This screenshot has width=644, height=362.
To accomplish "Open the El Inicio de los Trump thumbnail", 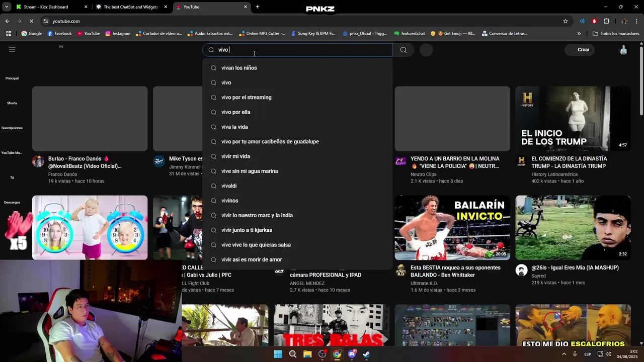I will [573, 119].
